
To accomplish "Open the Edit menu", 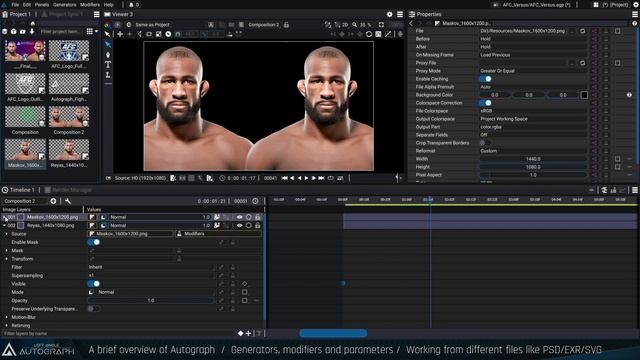I will tap(27, 4).
